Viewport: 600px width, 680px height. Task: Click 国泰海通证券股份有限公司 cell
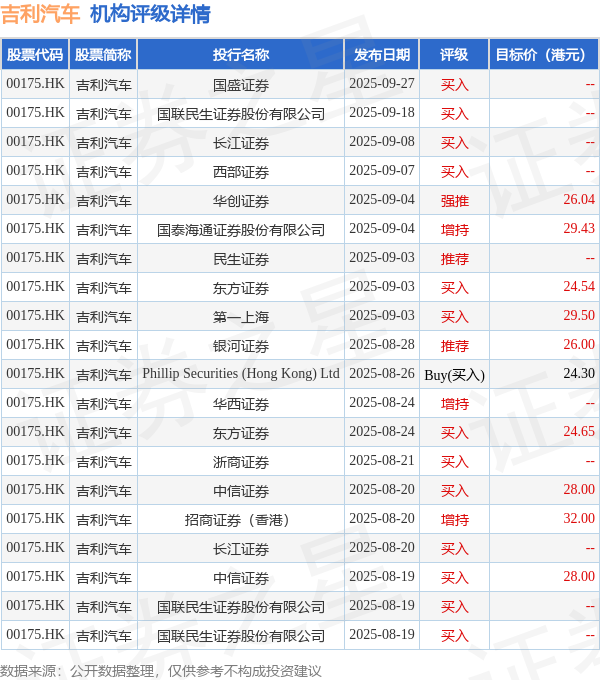pyautogui.click(x=241, y=230)
